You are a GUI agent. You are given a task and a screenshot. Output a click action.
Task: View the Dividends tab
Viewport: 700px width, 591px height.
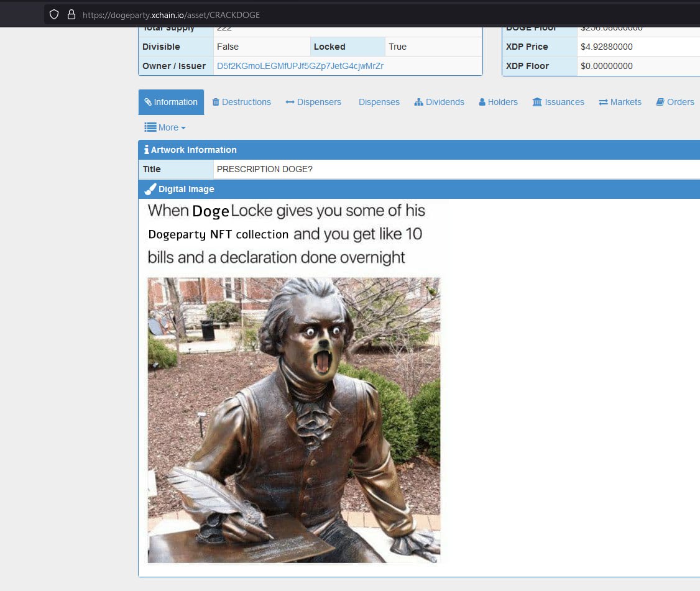(x=440, y=102)
